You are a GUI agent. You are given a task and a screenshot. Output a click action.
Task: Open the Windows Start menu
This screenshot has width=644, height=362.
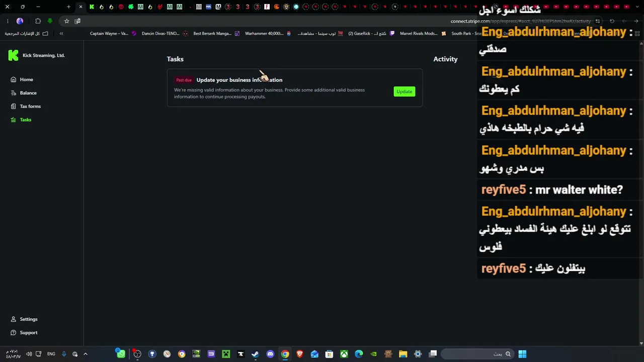point(522,354)
